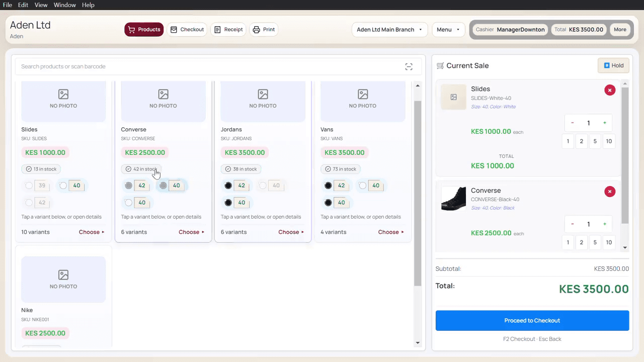Increase Converse quantity with plus
The height and width of the screenshot is (362, 644).
click(x=604, y=224)
